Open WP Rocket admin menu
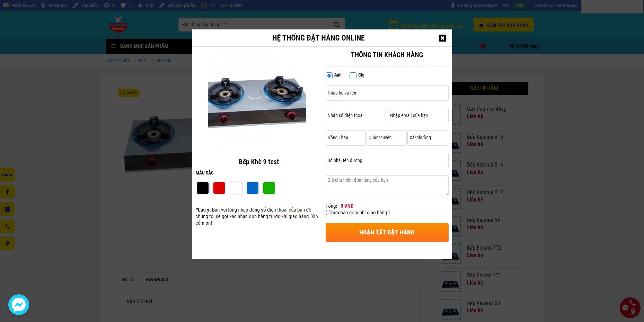Viewport: 644px width, 322px height. [231, 5]
